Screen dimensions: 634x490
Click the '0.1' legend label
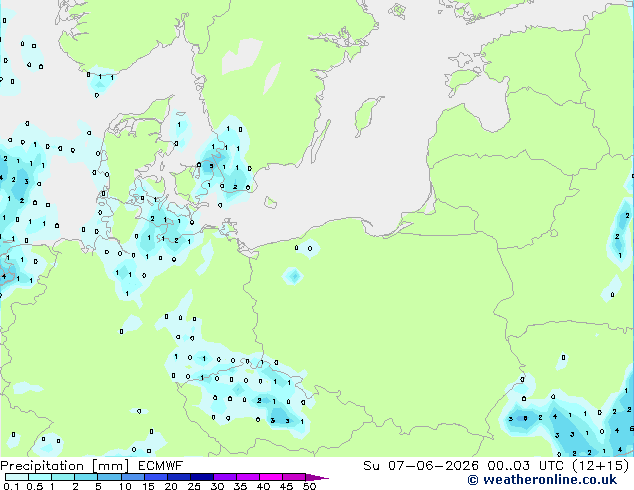point(11,486)
